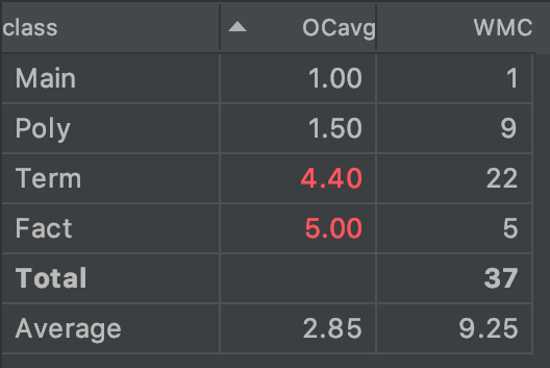550x368 pixels.
Task: Click Poly's OCavg value 1.50
Action: pos(335,128)
